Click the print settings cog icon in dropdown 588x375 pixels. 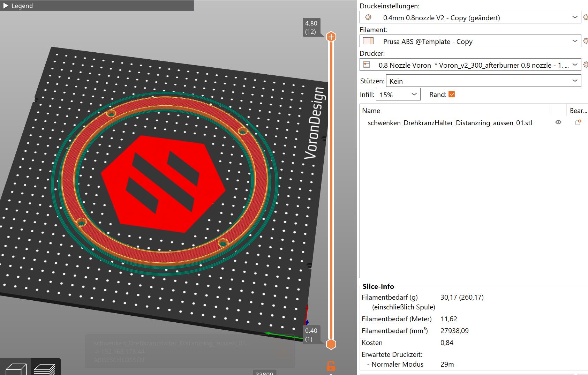(x=368, y=17)
